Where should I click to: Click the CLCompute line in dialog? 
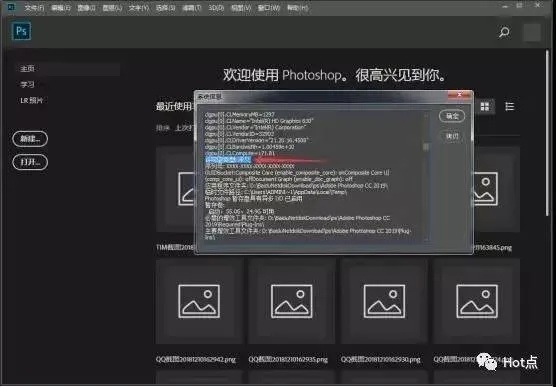tap(240, 153)
